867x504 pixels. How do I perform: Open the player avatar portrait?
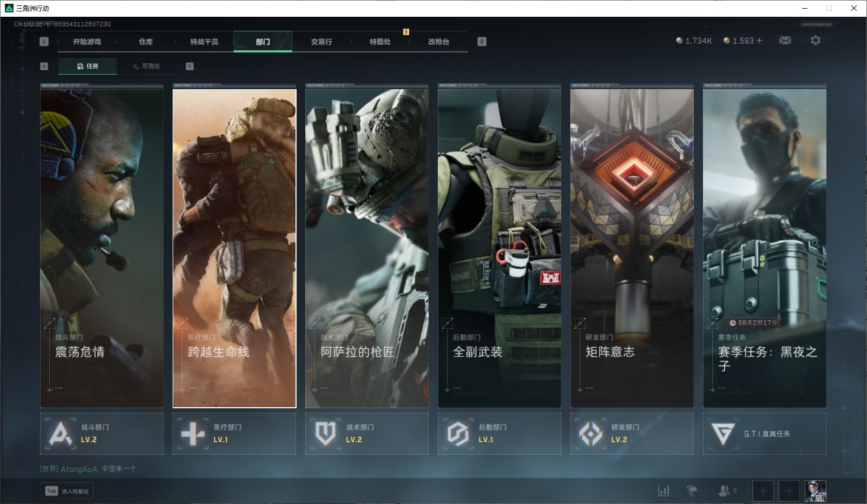[816, 491]
